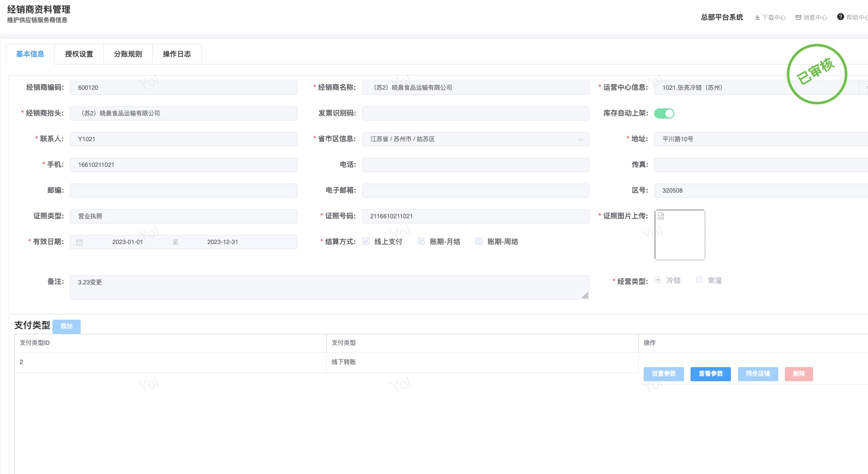Open the message center envelope icon

coord(798,18)
